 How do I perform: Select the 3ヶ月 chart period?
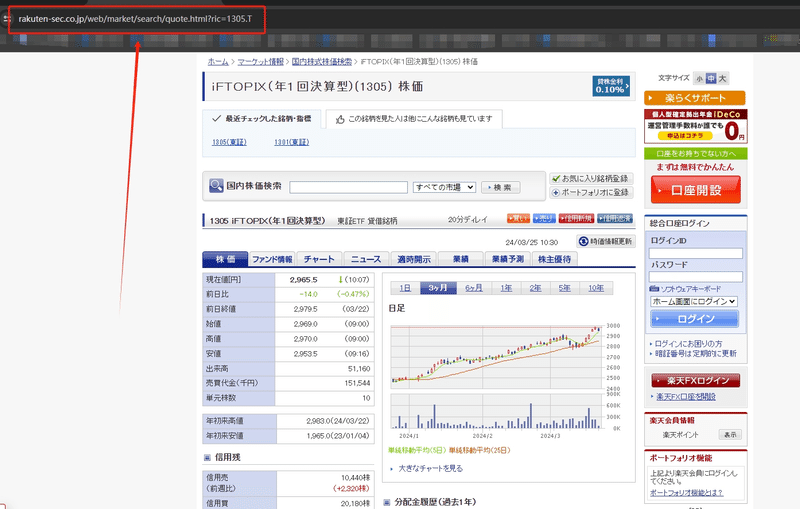point(438,288)
